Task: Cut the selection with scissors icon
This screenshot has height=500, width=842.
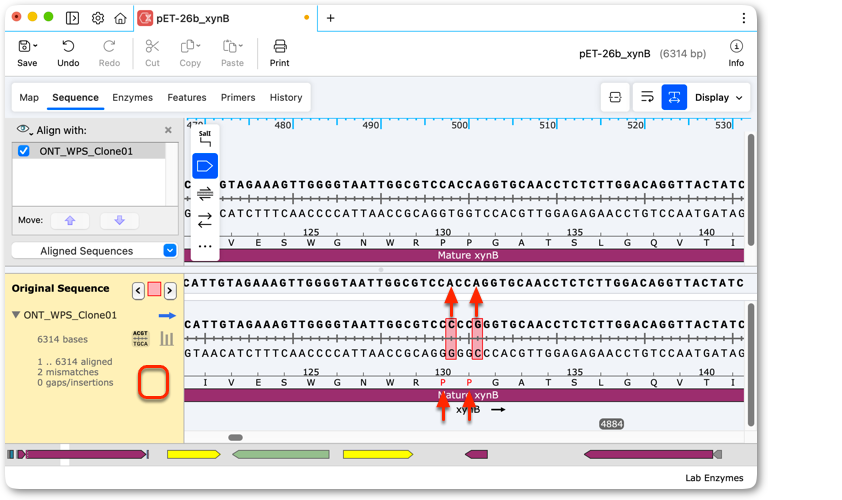Action: pos(153,53)
